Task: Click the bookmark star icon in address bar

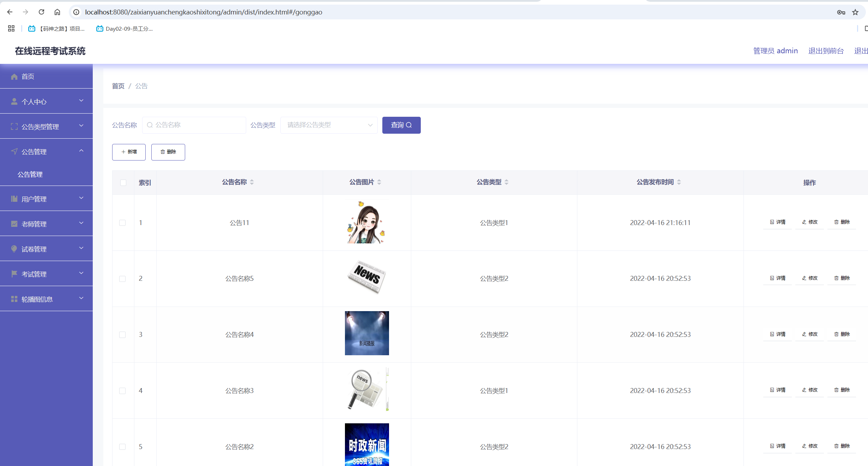Action: click(855, 12)
